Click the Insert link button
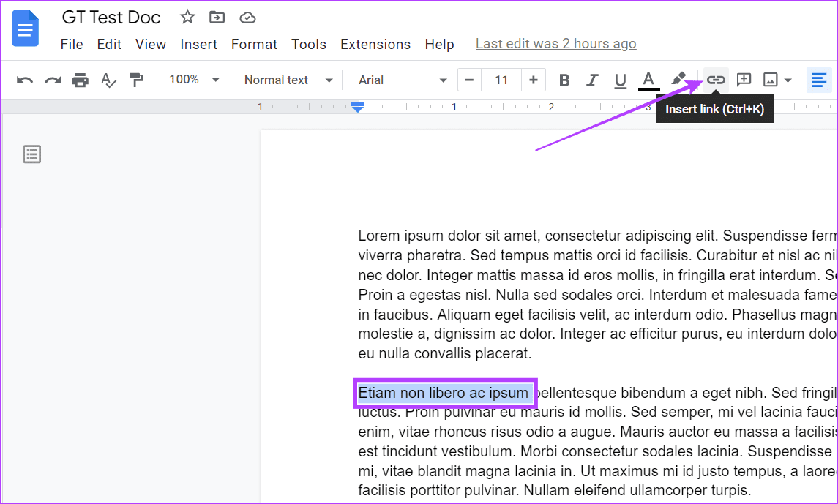 click(716, 80)
